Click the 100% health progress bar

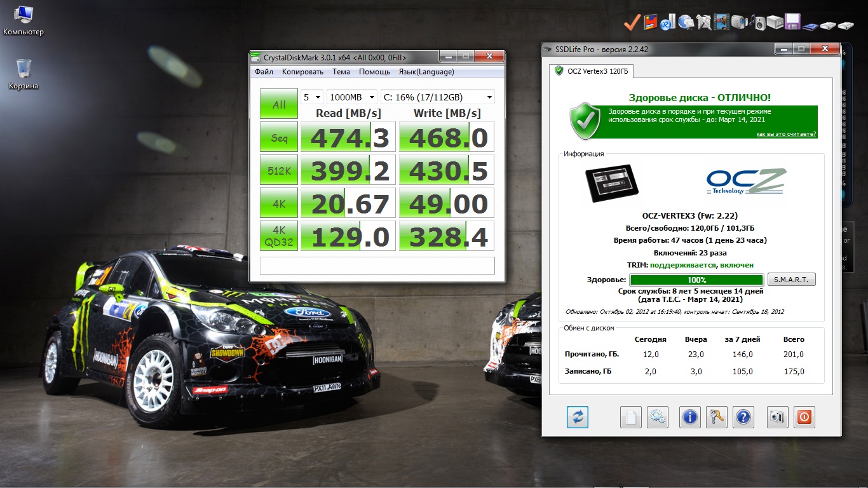point(696,280)
